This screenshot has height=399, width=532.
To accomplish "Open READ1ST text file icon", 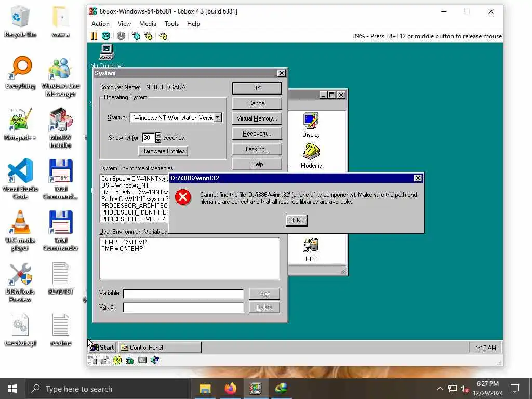I will [x=60, y=278].
